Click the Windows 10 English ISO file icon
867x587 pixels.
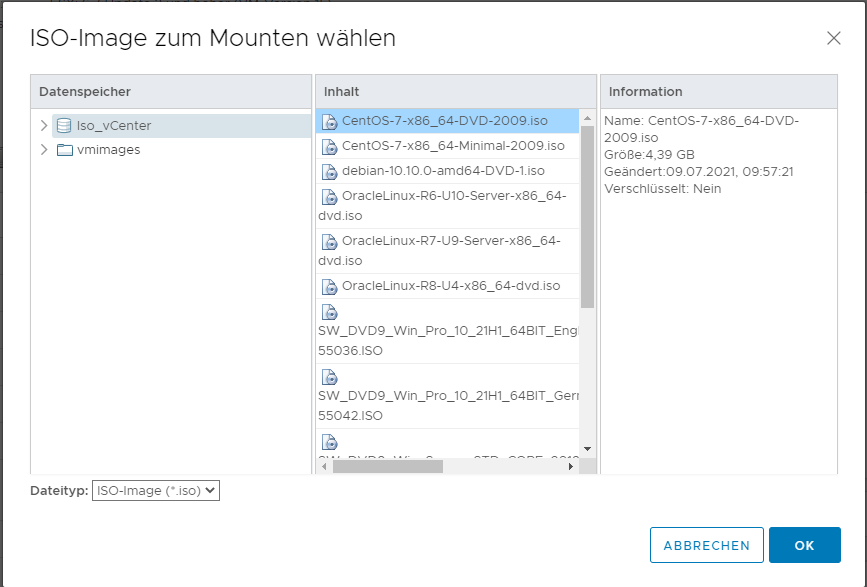pyautogui.click(x=329, y=312)
